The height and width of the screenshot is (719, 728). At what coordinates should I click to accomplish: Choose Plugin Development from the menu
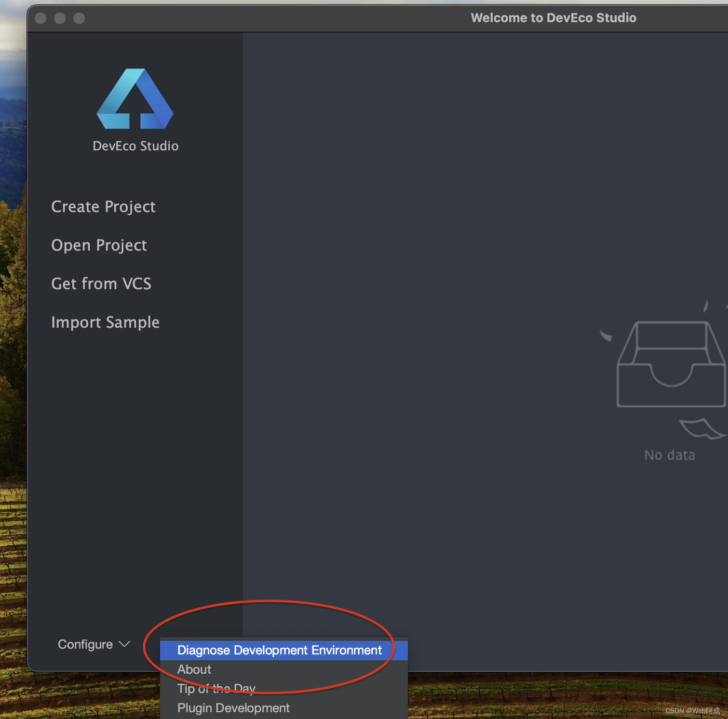[283, 708]
